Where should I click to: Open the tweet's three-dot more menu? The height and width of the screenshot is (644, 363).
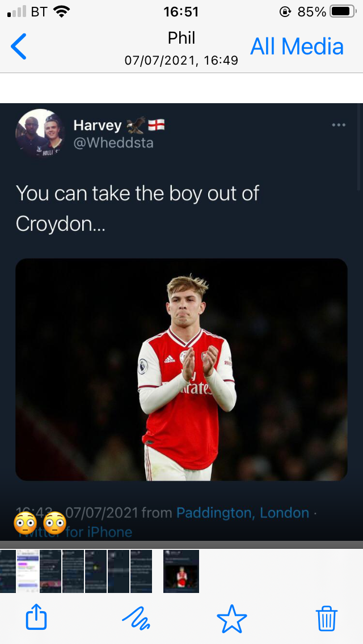tap(339, 125)
